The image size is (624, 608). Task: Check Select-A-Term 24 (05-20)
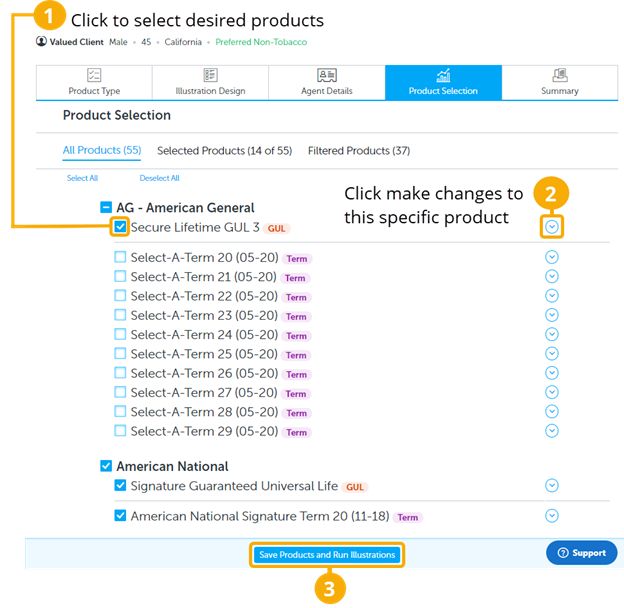pos(120,334)
